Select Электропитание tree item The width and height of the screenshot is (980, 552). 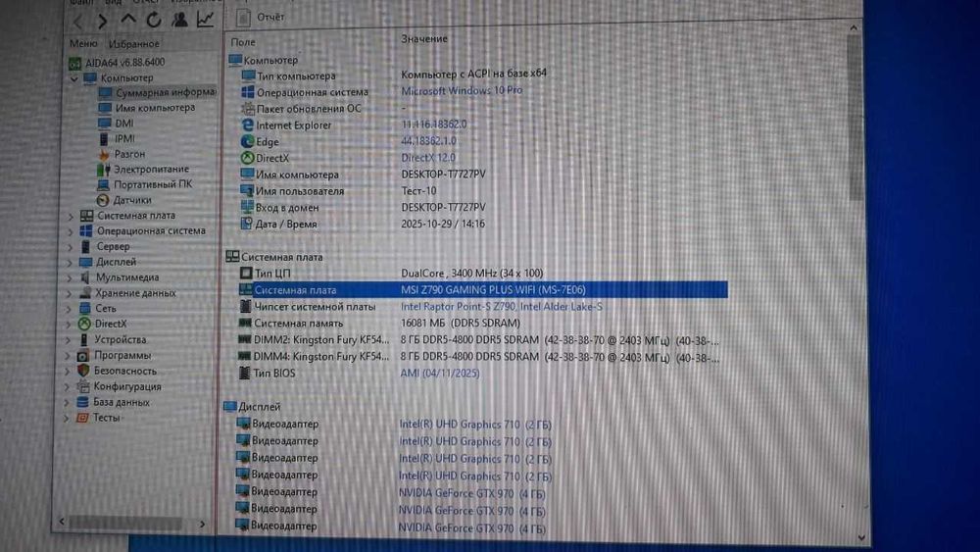click(x=143, y=170)
